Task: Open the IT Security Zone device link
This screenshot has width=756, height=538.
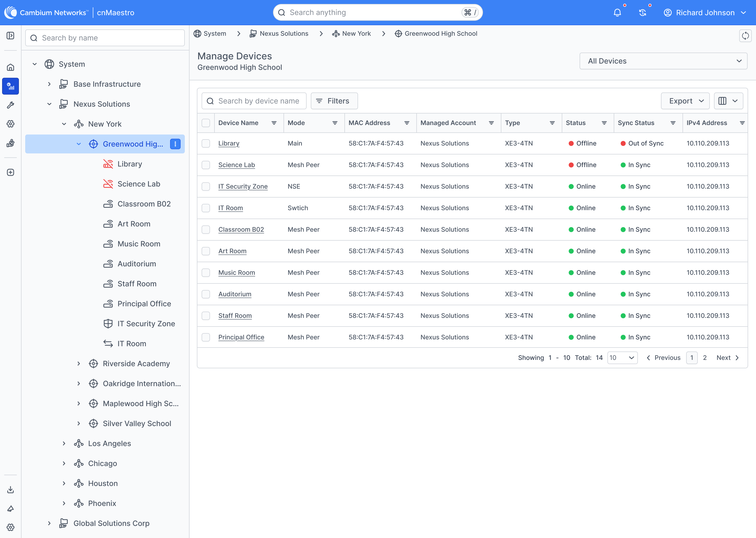Action: (x=243, y=187)
